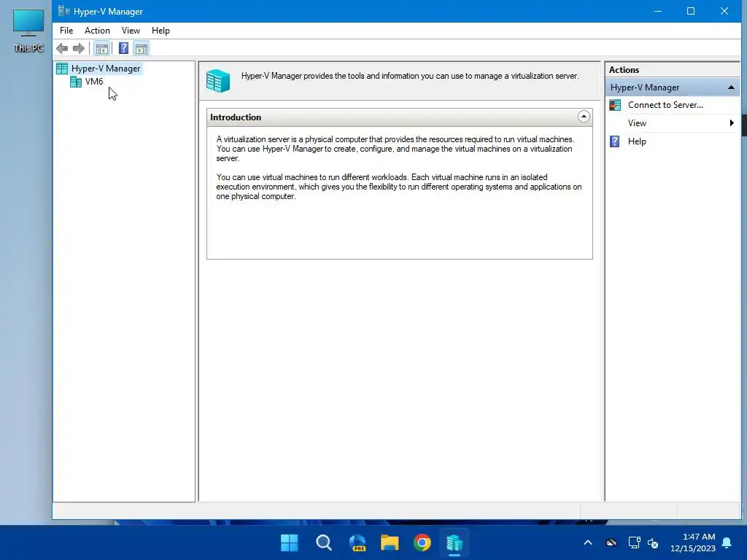This screenshot has width=747, height=560.
Task: Open This PC desktop icon
Action: [28, 31]
